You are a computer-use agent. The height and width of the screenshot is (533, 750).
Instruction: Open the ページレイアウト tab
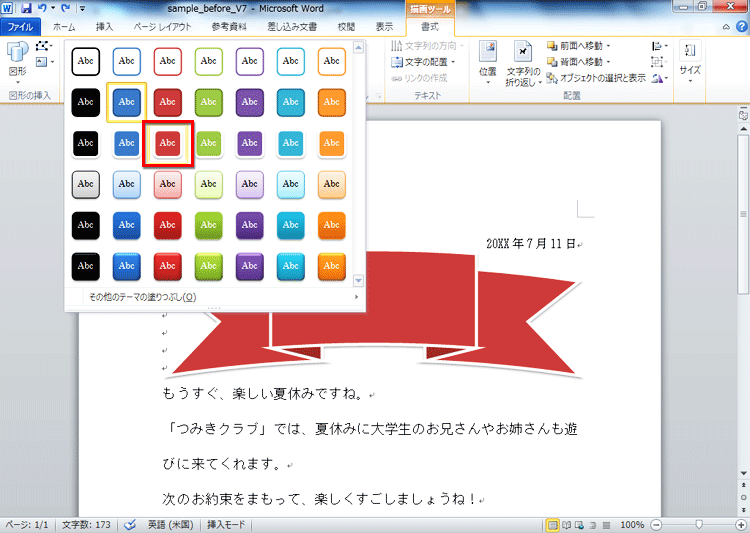click(162, 27)
